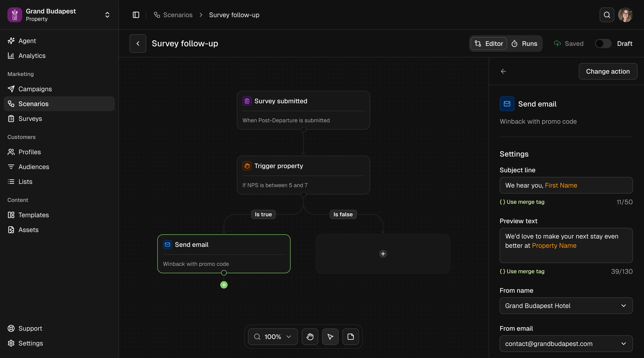Screen dimensions: 644x358
Task: Click the envelope icon on Send email node
Action: tap(167, 245)
